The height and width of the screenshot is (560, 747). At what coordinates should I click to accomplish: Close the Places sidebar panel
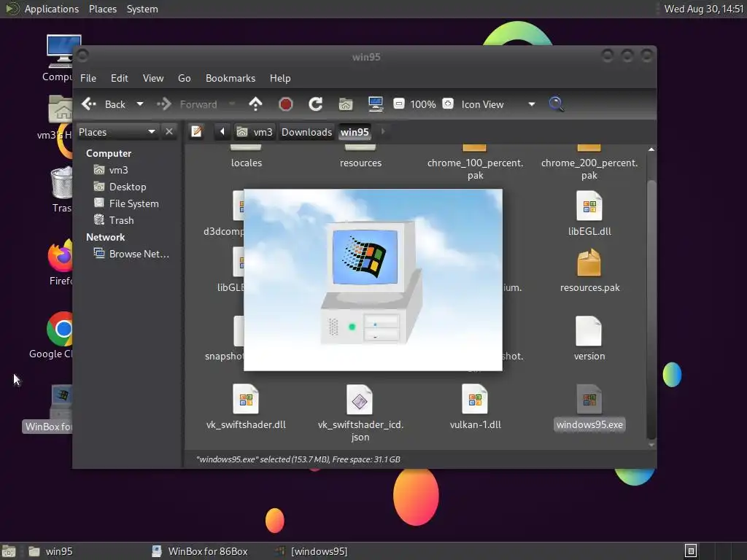169,132
